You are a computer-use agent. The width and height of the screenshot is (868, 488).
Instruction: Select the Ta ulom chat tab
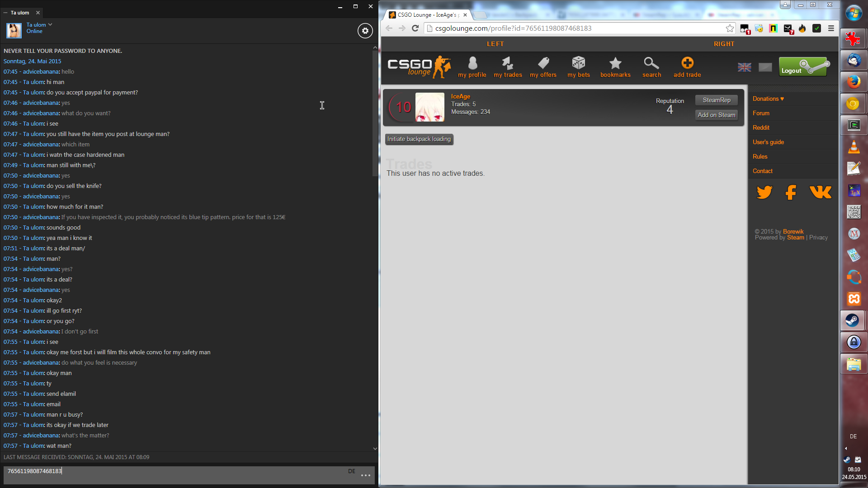(x=20, y=13)
